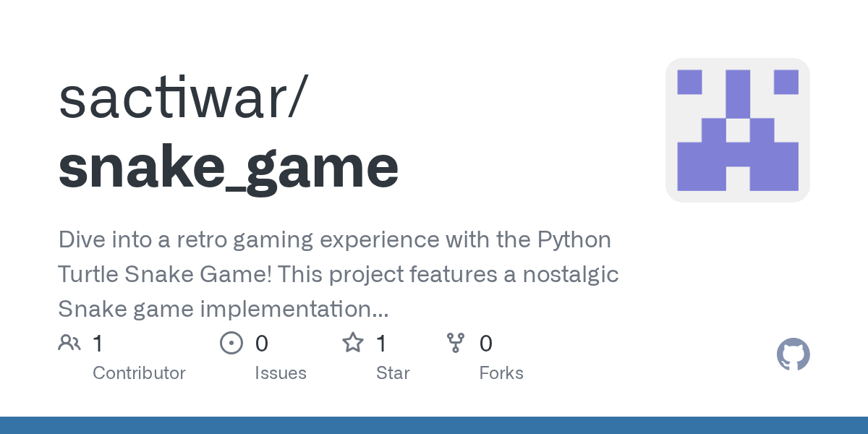Click the blue language bar at bottom
The height and width of the screenshot is (434, 868).
point(434,425)
